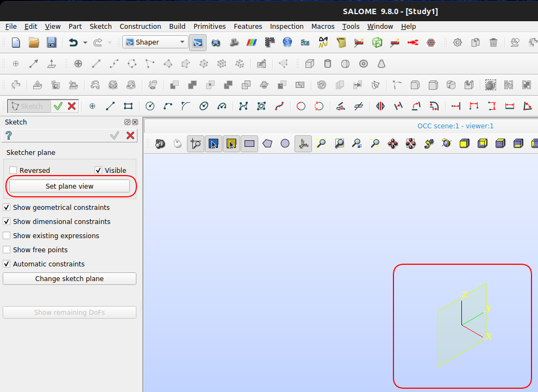
Task: Toggle rectangle selection style in viewer
Action: [249, 144]
